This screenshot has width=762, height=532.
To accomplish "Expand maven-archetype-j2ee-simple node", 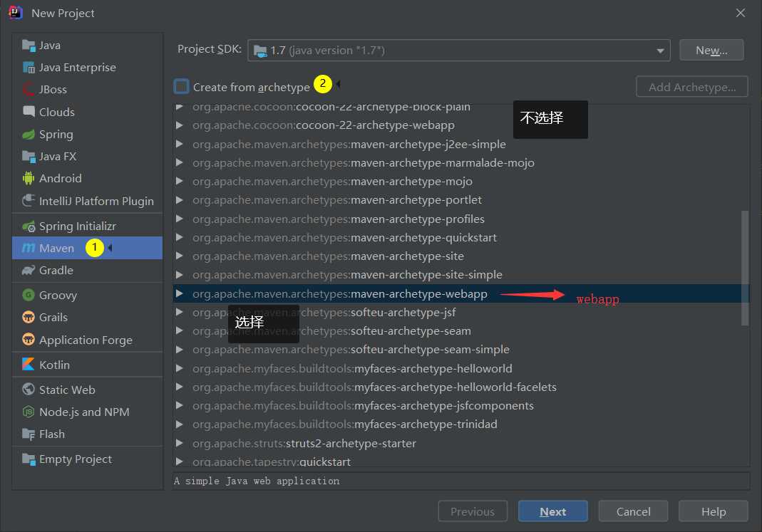I will pos(180,144).
